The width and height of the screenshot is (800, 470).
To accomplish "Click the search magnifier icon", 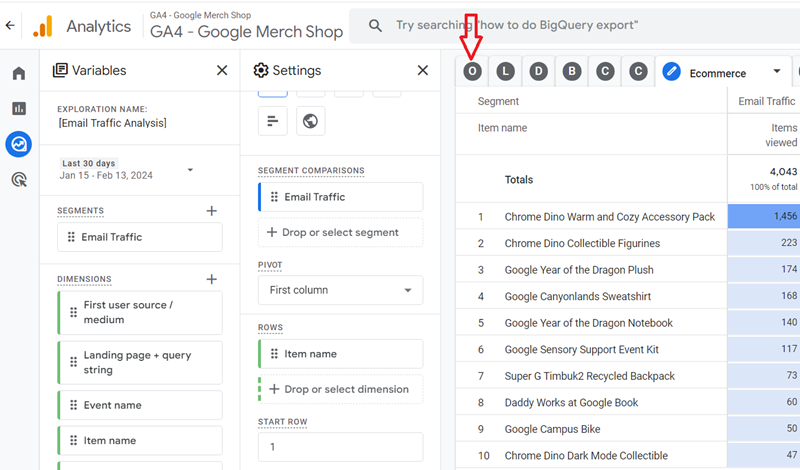I will click(x=375, y=26).
